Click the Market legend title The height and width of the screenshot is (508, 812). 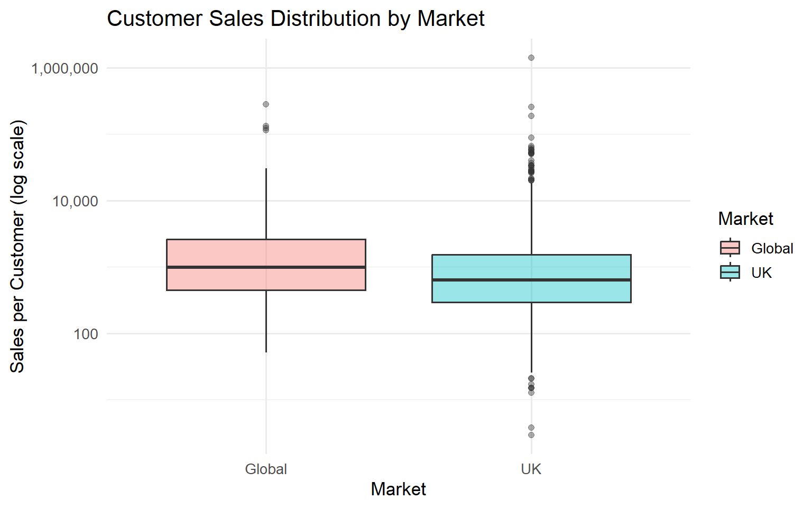pyautogui.click(x=745, y=219)
